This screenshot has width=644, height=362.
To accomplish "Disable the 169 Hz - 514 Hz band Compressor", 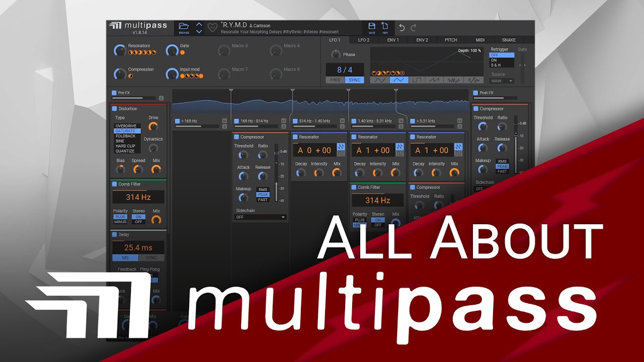I will pos(236,137).
